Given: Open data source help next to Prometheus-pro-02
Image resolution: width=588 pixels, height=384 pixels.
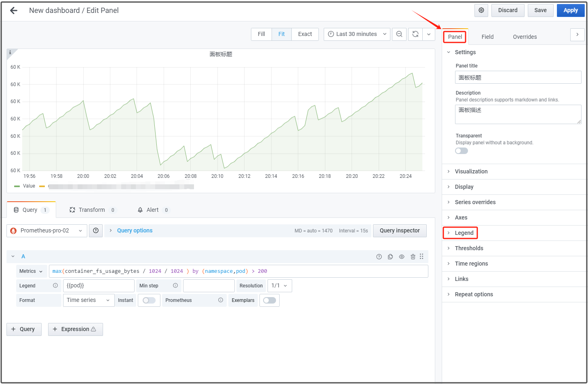Looking at the screenshot, I should click(96, 231).
